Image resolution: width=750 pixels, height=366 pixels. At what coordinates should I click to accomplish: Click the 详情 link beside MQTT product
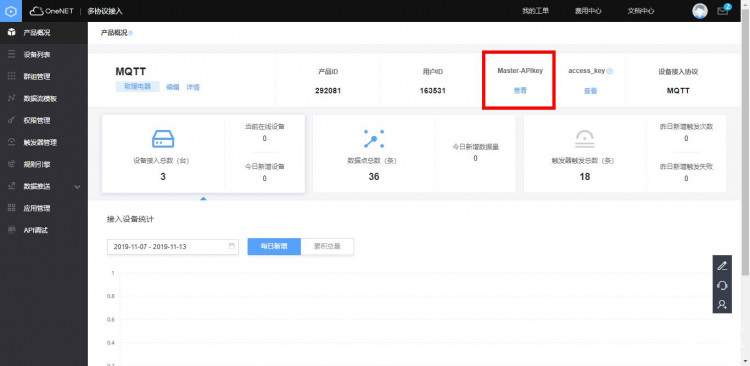coord(193,87)
